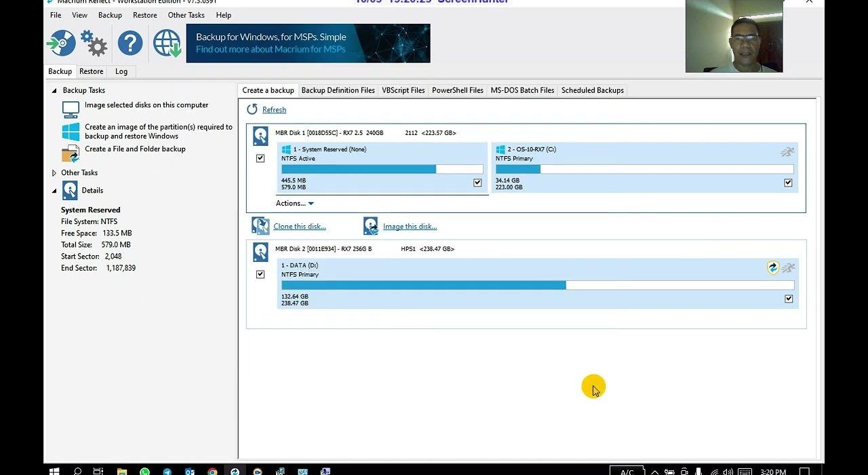
Task: Click the Clone this disk icon
Action: pos(260,226)
